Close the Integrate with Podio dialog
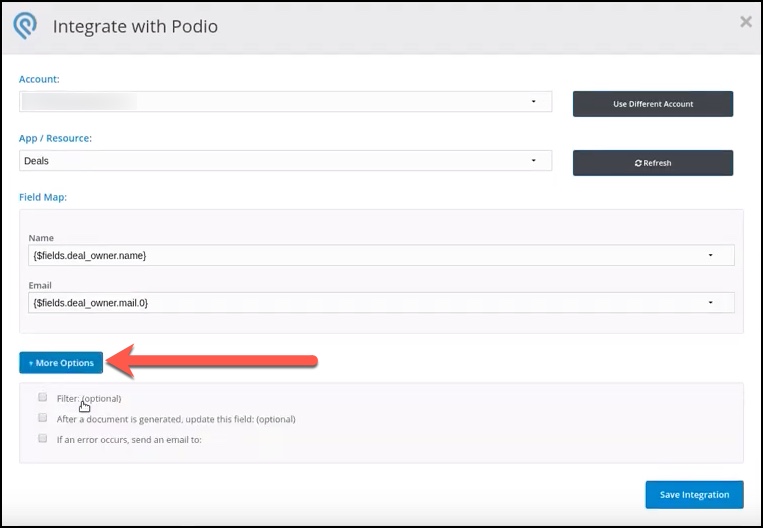The height and width of the screenshot is (528, 763). tap(745, 21)
